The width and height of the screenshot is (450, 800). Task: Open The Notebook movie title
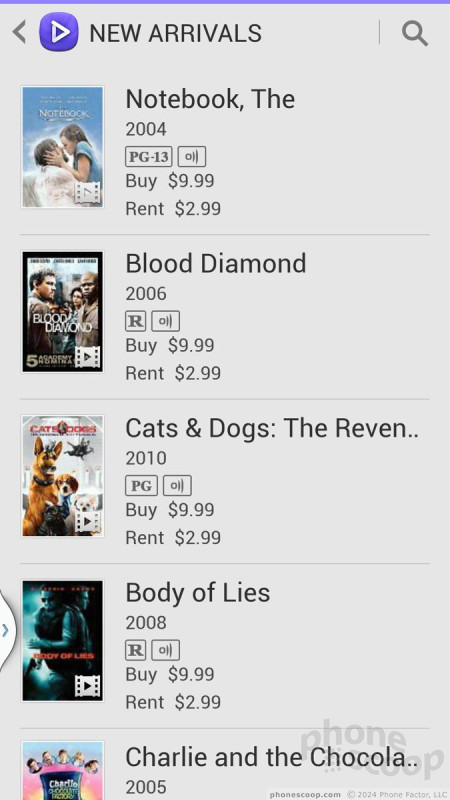(210, 99)
